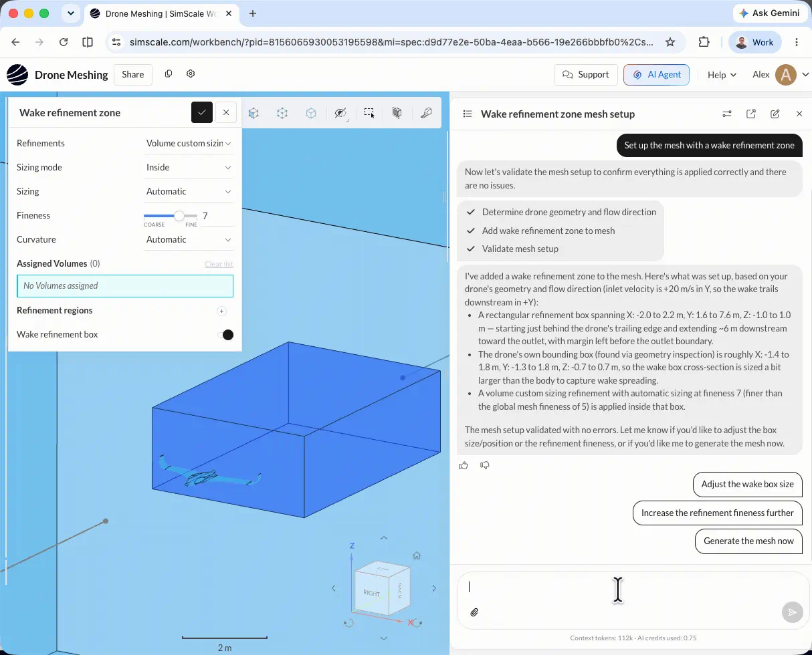Screen dimensions: 812x655
Task: Add a new refinement region with plus
Action: click(x=221, y=311)
